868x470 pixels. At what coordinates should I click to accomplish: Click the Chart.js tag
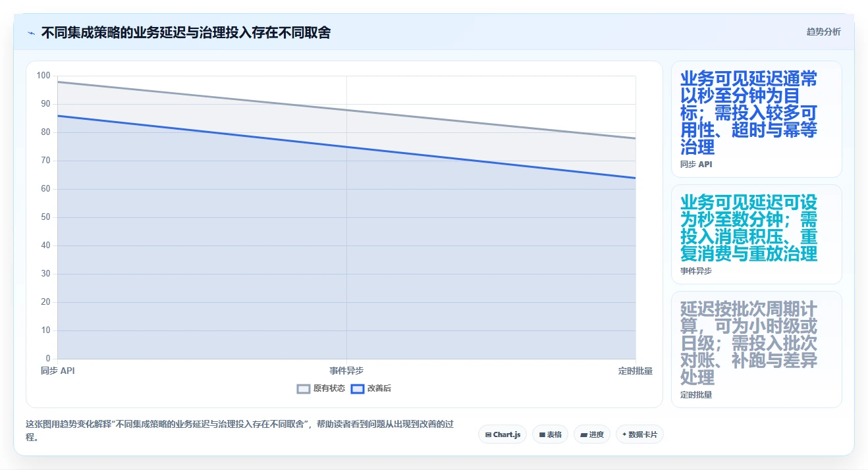[502, 434]
